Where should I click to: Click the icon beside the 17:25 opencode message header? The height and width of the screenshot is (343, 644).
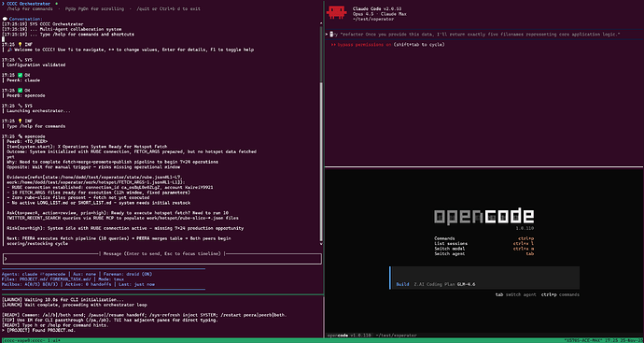[x=21, y=136]
